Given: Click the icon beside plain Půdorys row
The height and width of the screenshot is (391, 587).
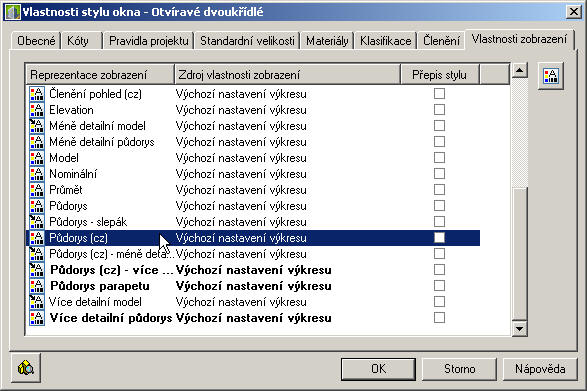Looking at the screenshot, I should (x=37, y=206).
